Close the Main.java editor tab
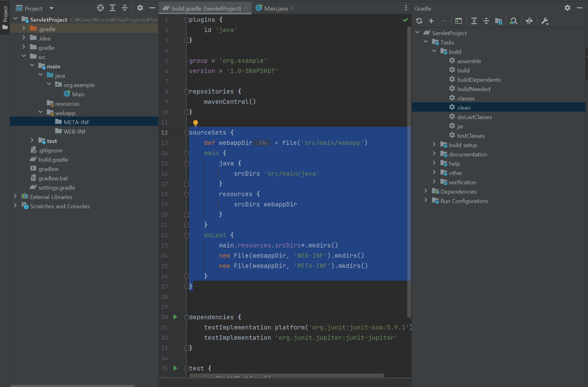 click(x=293, y=8)
